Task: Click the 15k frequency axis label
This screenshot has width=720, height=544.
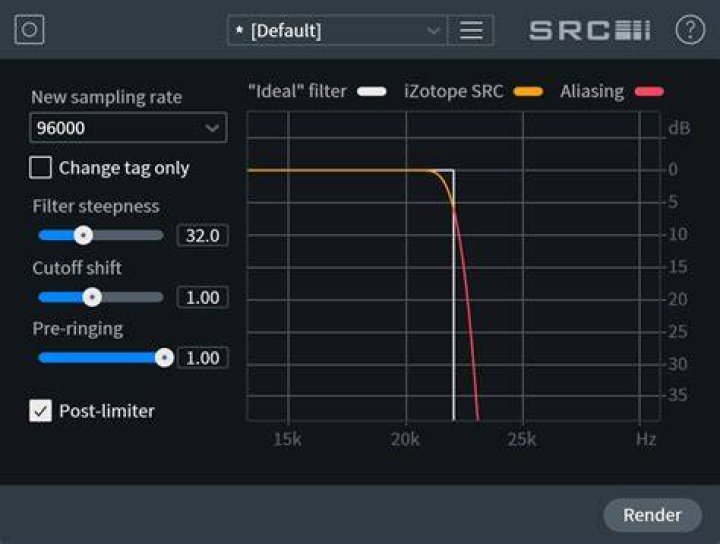Action: [x=287, y=439]
